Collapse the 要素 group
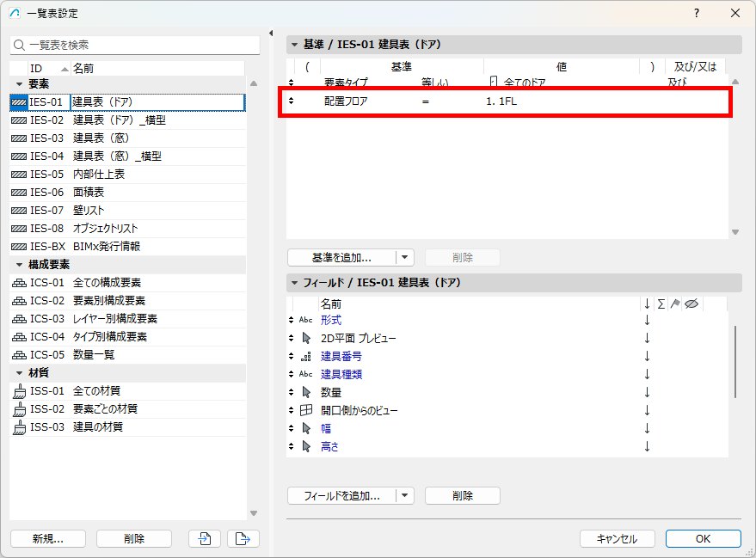 click(x=19, y=84)
